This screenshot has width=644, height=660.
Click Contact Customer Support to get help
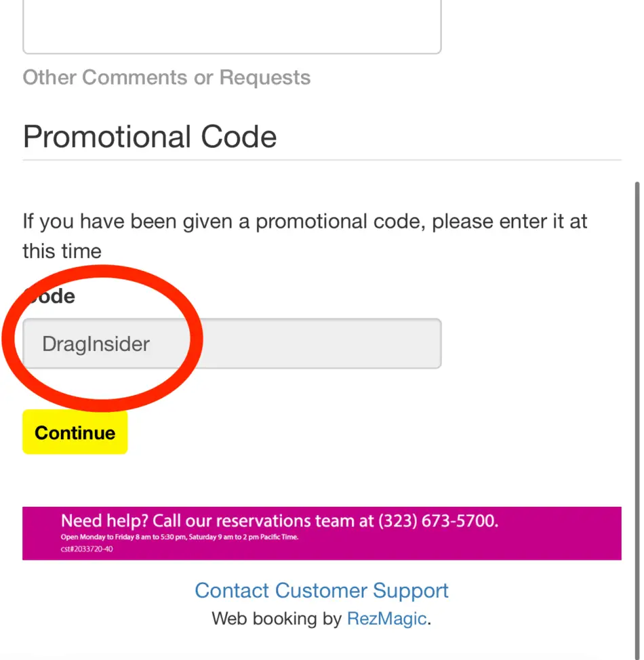pyautogui.click(x=321, y=590)
